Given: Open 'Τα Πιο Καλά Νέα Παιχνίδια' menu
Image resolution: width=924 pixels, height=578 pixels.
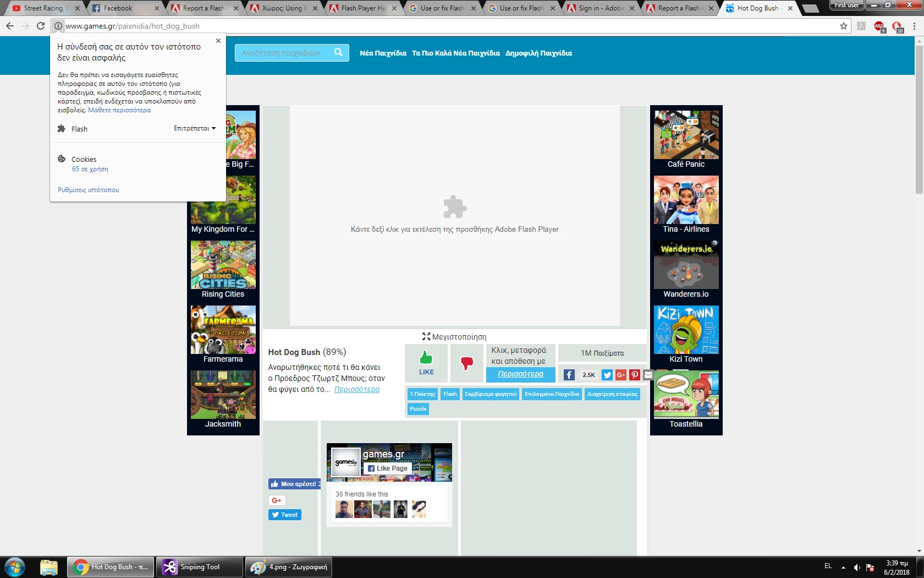Looking at the screenshot, I should tap(456, 53).
